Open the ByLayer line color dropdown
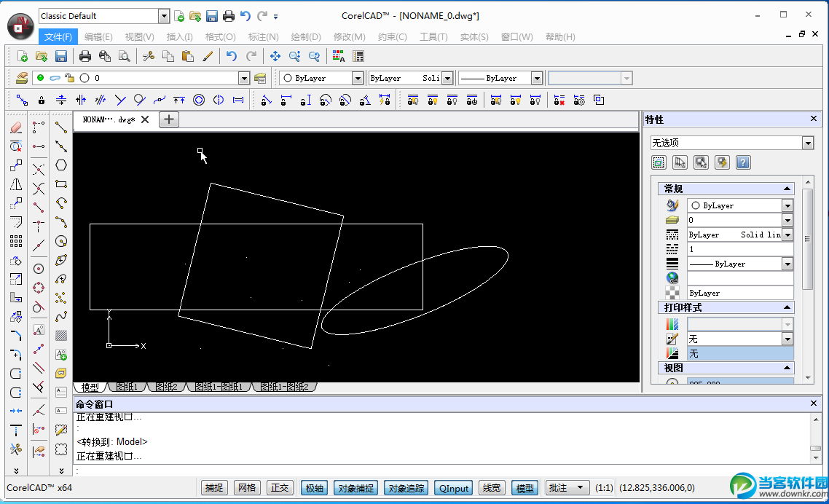The image size is (829, 504). 358,78
